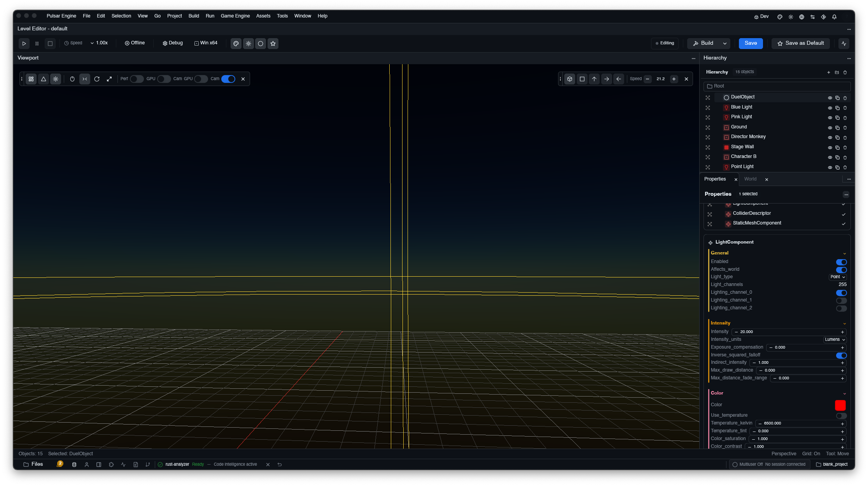Screen dimensions: 868x486
Task: Hide the Pink Light using its eye icon
Action: [x=830, y=118]
